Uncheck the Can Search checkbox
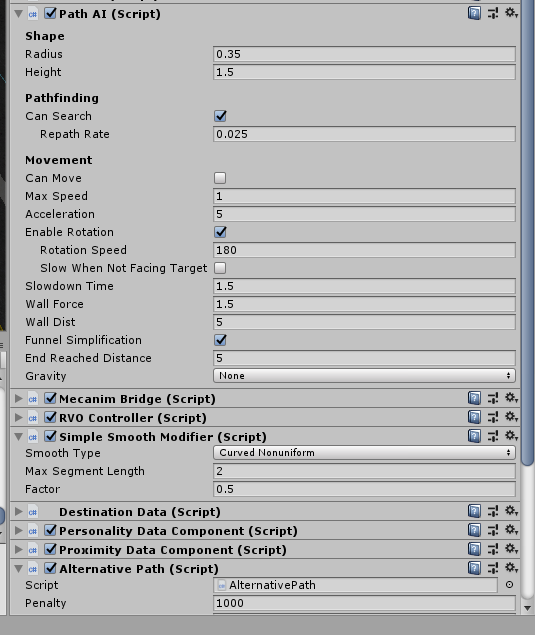The width and height of the screenshot is (535, 635). click(220, 116)
